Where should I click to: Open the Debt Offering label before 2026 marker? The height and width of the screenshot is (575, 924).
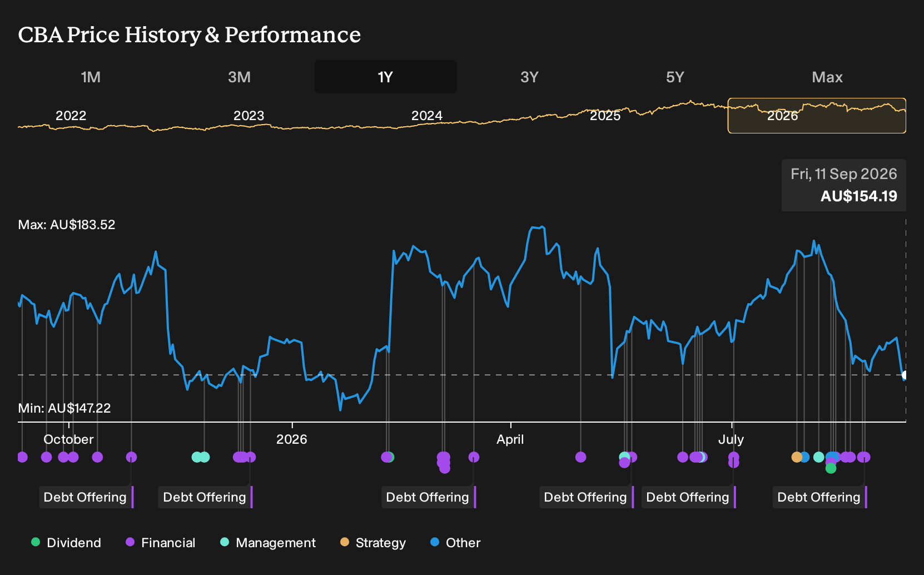[206, 497]
